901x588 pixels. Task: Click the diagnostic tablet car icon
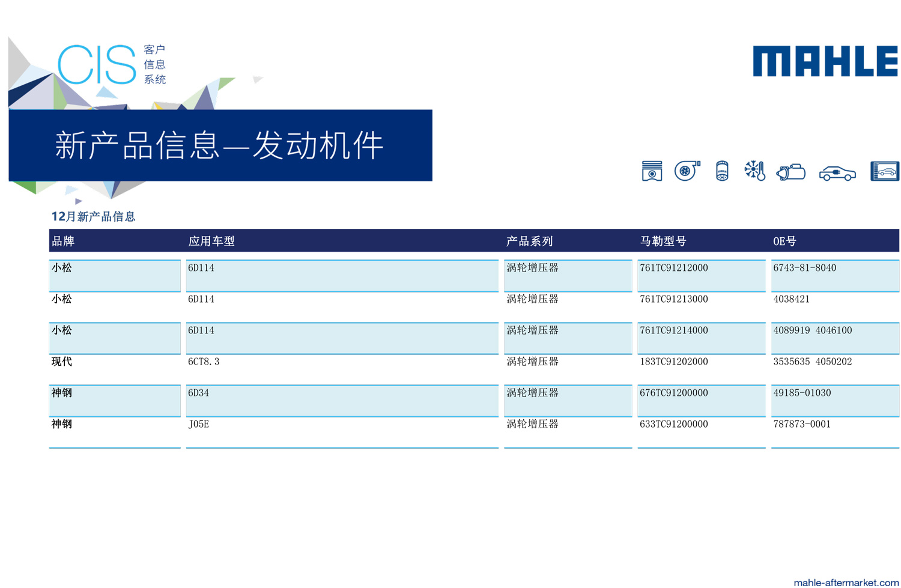[x=885, y=171]
